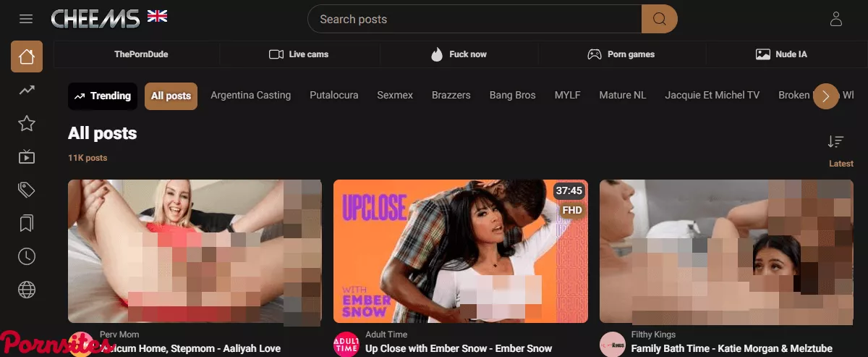Click the Home icon in sidebar
Screen dimensions: 868x357
[x=27, y=56]
